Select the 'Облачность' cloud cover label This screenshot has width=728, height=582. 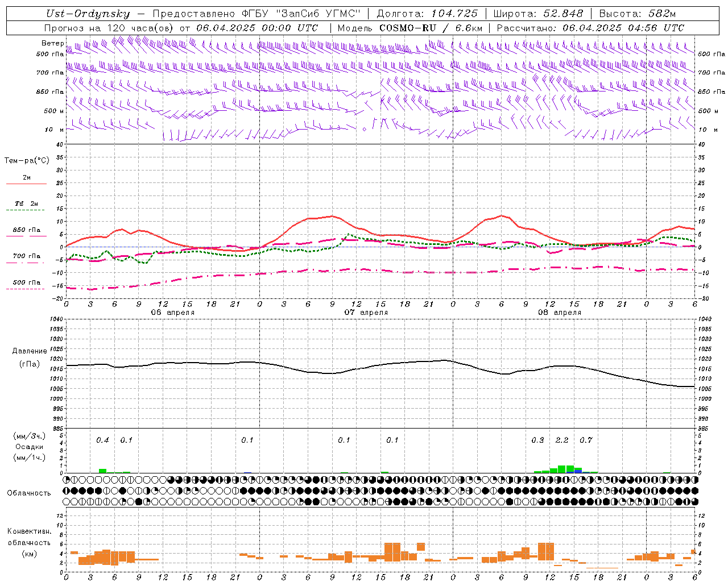click(29, 493)
